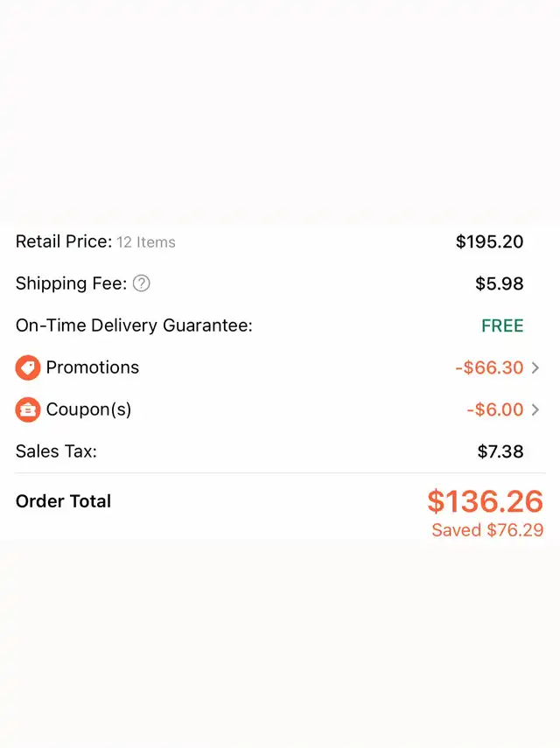
Task: Tap the Saved $76.29 savings text
Action: tap(487, 530)
